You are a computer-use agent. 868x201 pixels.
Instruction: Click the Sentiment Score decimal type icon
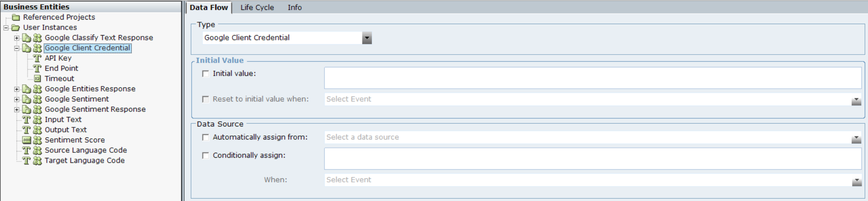[27, 140]
